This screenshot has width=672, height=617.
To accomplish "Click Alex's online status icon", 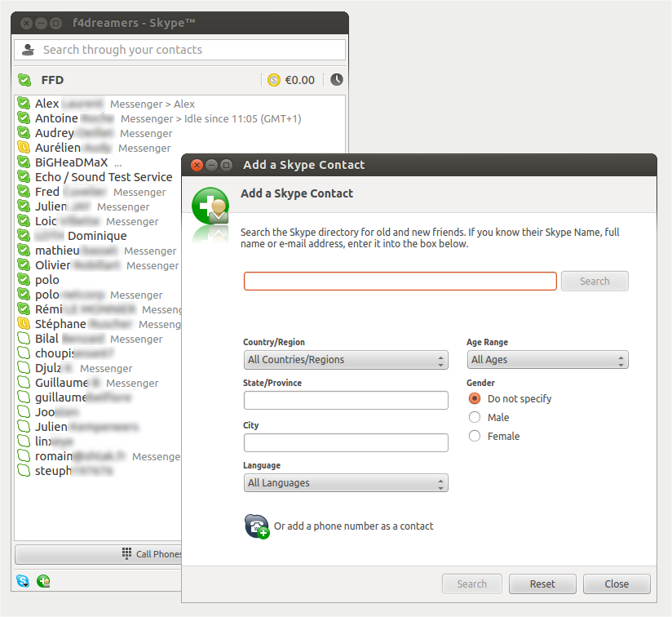I will [24, 104].
